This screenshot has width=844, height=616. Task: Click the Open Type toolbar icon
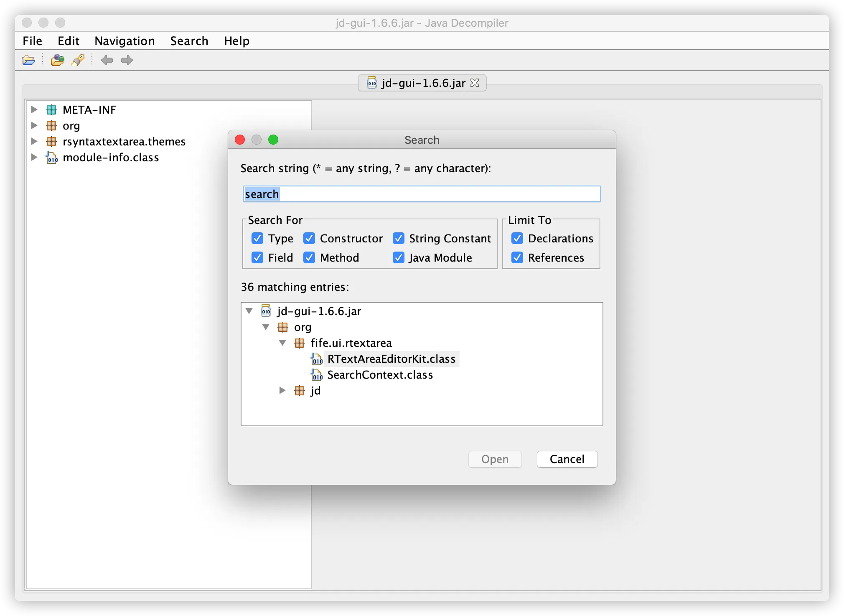pos(57,61)
